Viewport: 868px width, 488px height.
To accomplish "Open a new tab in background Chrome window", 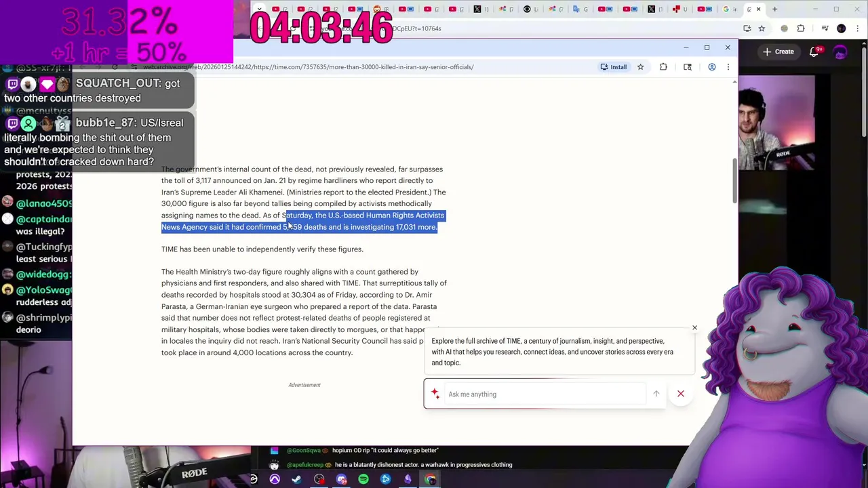I will click(775, 9).
